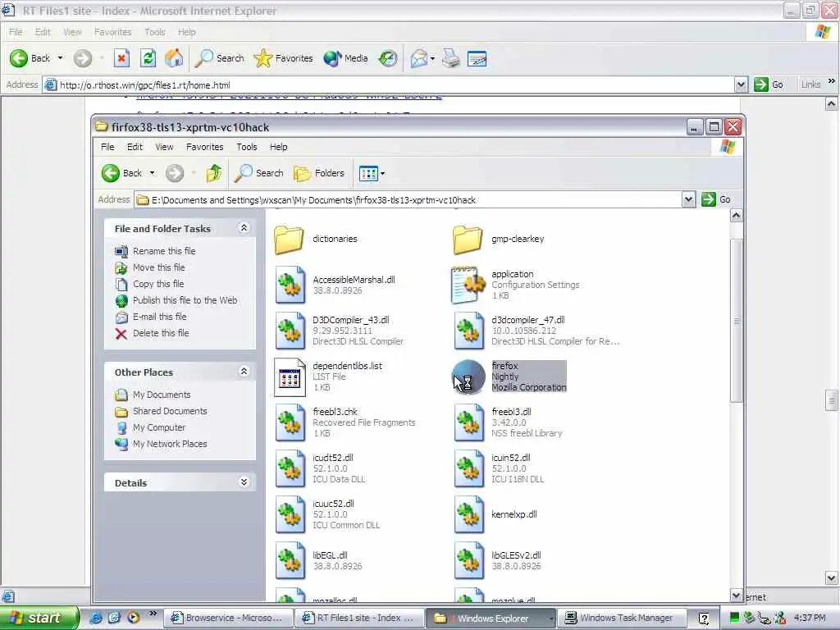Click Move this file task

[x=150, y=267]
